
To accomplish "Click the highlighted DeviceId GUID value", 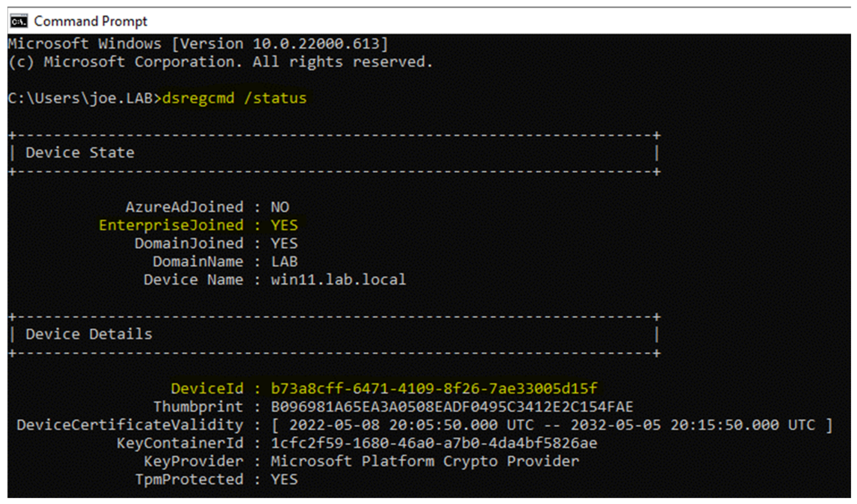I will tap(434, 388).
